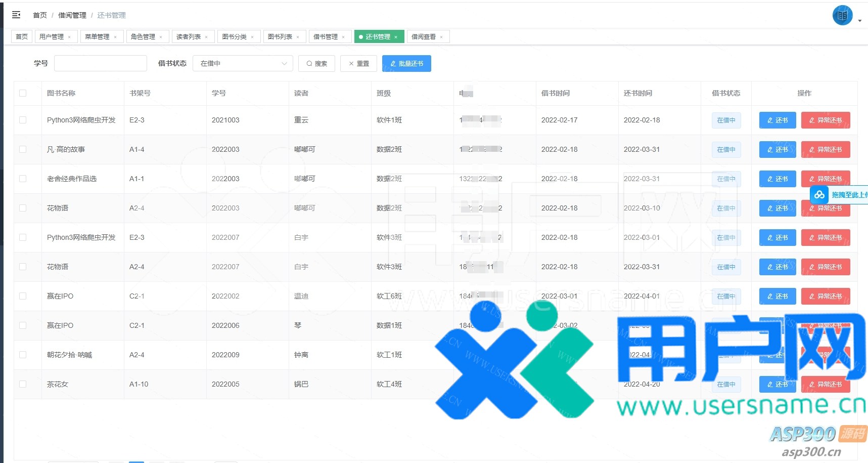
Task: Close the 借阅查看 tab with its x
Action: click(x=441, y=37)
